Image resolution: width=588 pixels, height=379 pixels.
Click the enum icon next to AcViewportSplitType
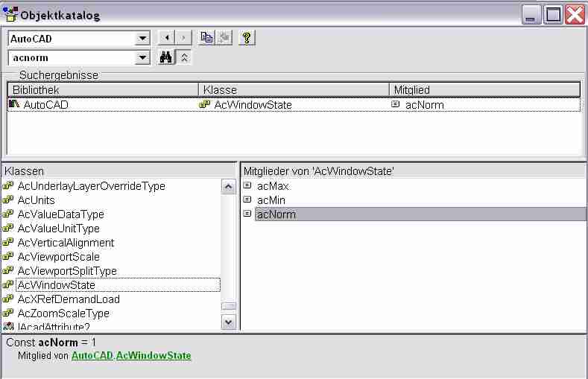(8, 270)
